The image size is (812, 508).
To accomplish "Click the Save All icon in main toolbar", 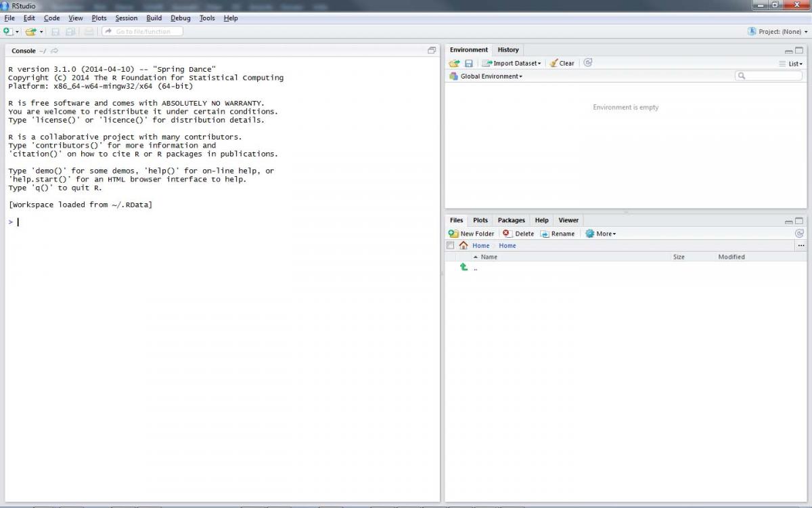I will [x=70, y=31].
